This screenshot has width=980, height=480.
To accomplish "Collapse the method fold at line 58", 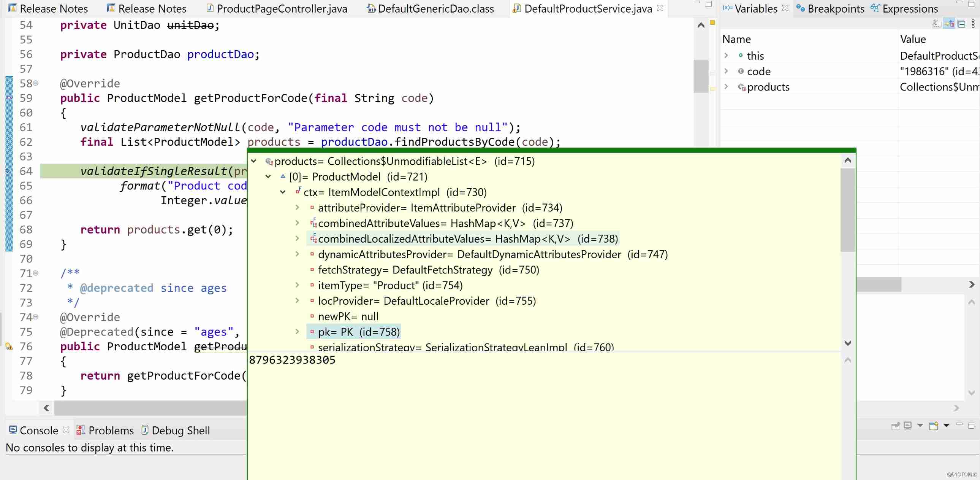I will pyautogui.click(x=36, y=83).
